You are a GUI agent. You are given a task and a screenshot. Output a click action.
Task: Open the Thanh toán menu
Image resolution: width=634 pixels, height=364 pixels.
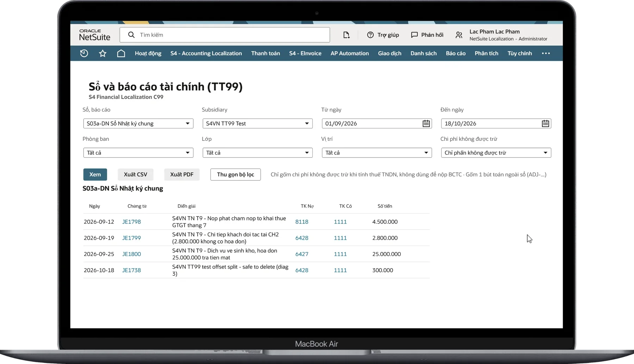click(266, 54)
